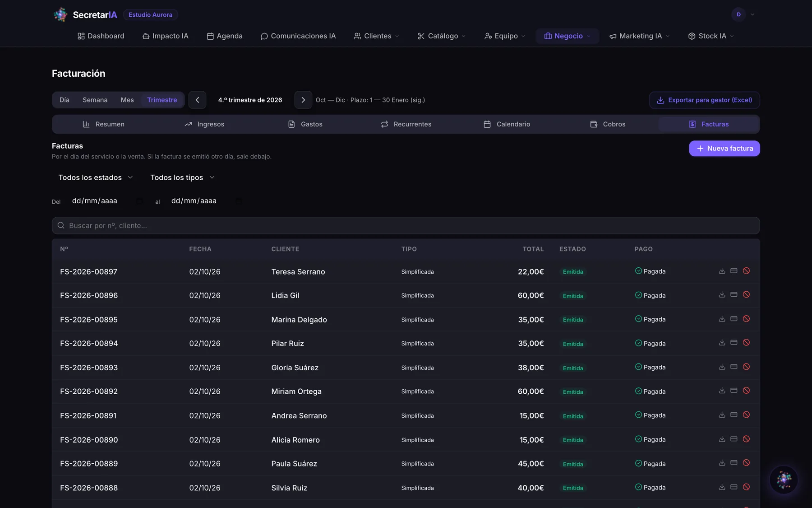
Task: Click the SecretarIA logo icon
Action: click(60, 14)
